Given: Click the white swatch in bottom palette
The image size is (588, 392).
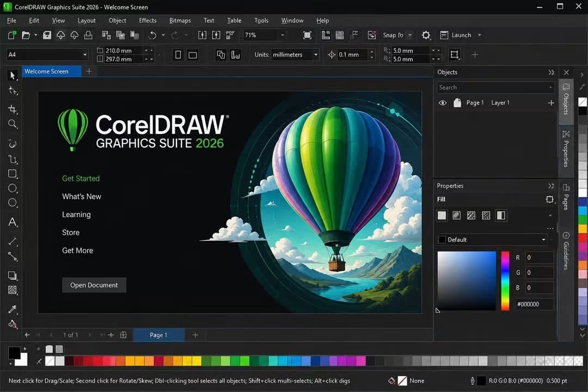Looking at the screenshot, I should pyautogui.click(x=60, y=362).
